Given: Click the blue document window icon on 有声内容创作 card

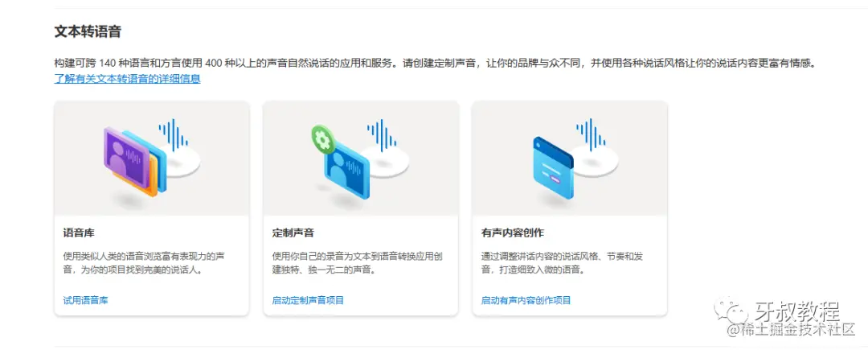Looking at the screenshot, I should click(554, 167).
